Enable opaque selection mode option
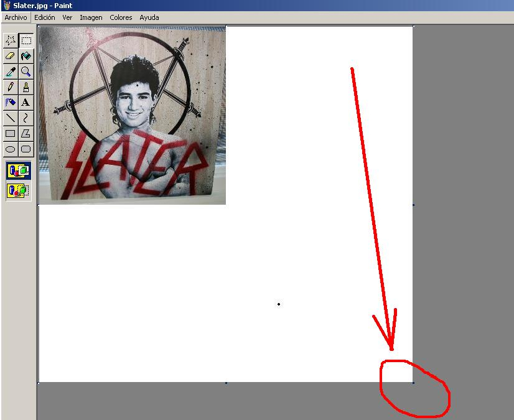514x420 pixels. (x=19, y=170)
